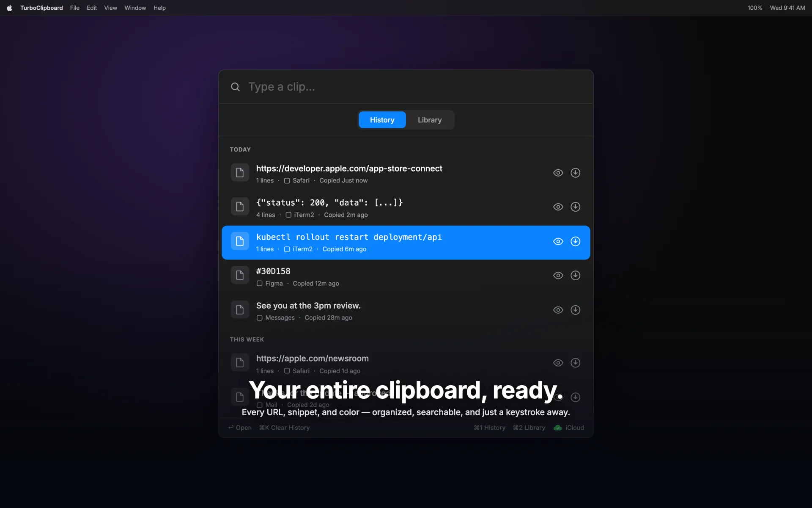Screen dimensions: 812x508
Task: Open the Help menu
Action: (x=159, y=8)
